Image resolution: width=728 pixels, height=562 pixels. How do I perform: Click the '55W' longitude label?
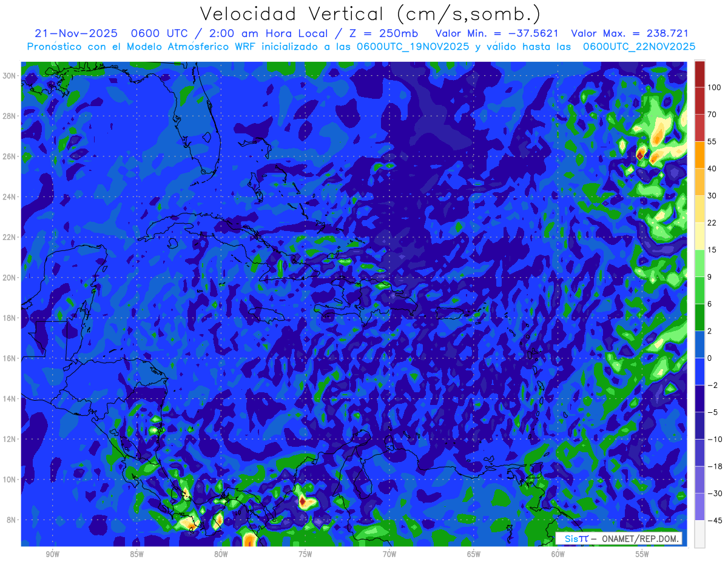click(642, 555)
